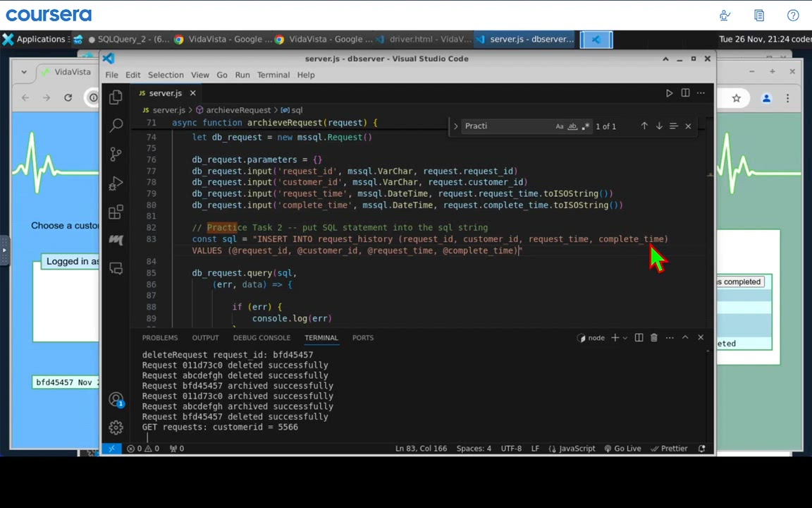
Task: Open the Run and Debug view
Action: coord(116,183)
